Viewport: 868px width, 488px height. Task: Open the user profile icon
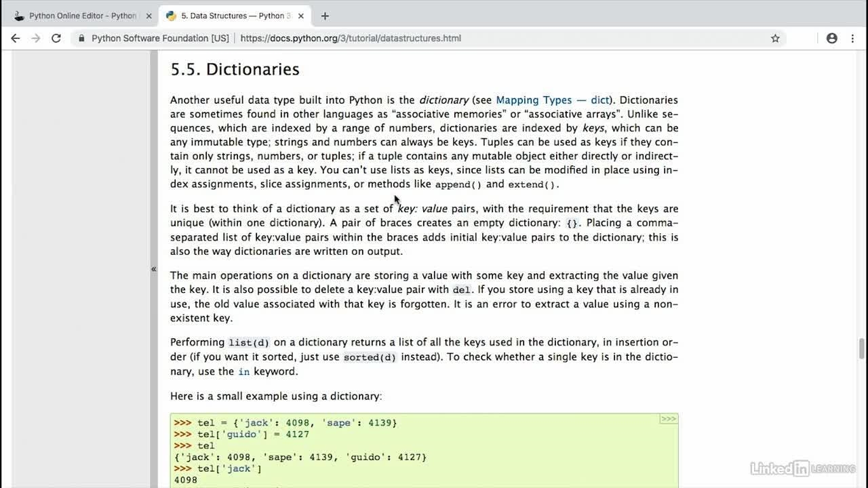831,39
